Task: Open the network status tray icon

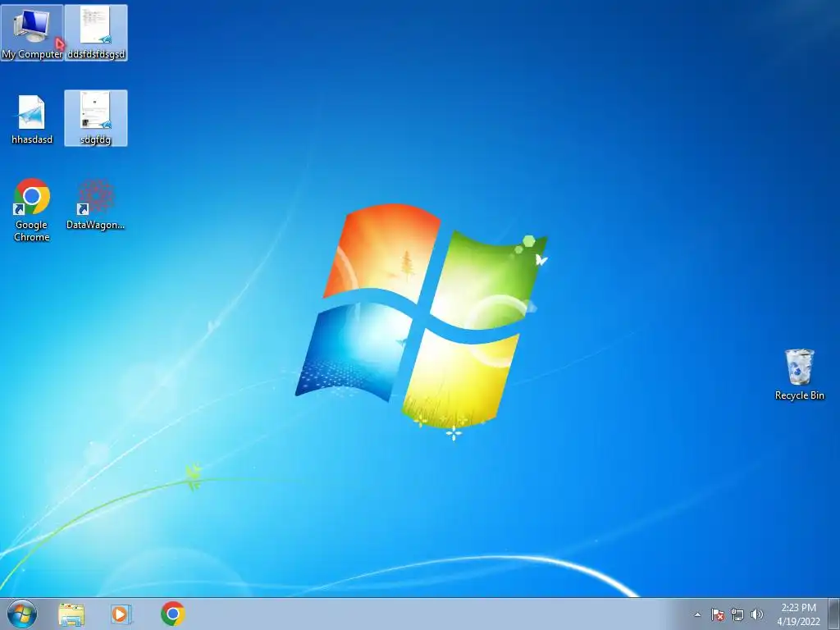Action: (737, 614)
